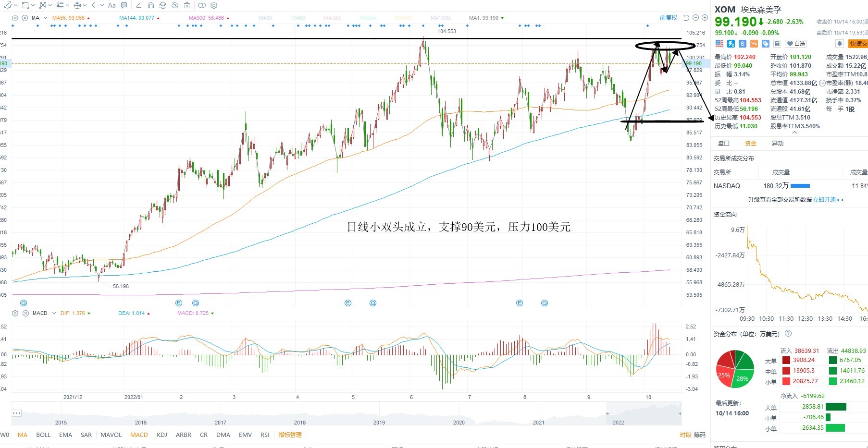Open chart settings gear in top toolbar
The width and height of the screenshot is (868, 448).
pos(214,5)
